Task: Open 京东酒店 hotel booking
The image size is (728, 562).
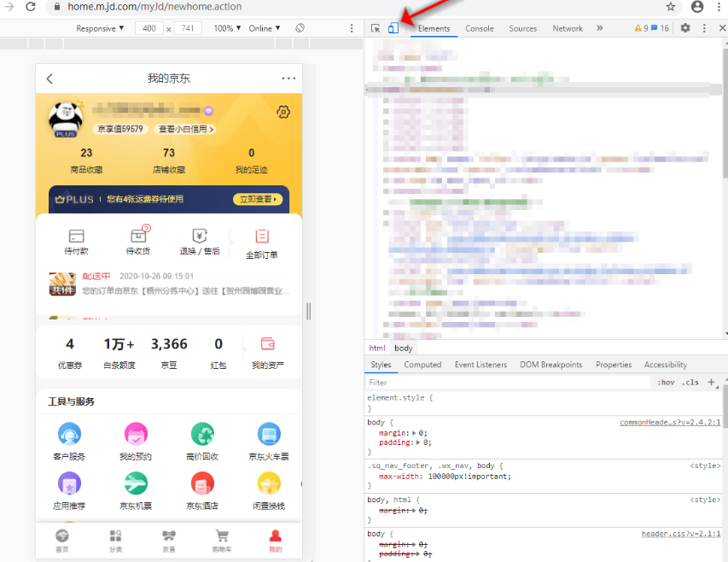Action: coord(202,491)
